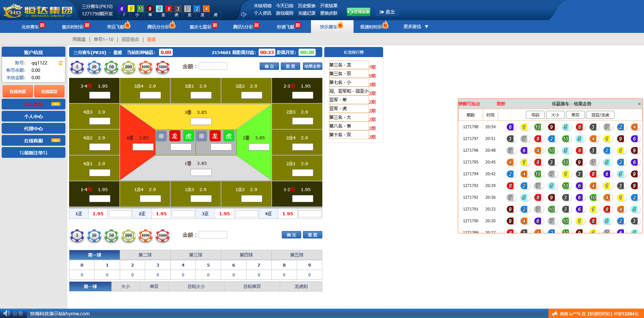This screenshot has height=318, width=644.
Task: Click the top 金额 input field
Action: coord(213,66)
